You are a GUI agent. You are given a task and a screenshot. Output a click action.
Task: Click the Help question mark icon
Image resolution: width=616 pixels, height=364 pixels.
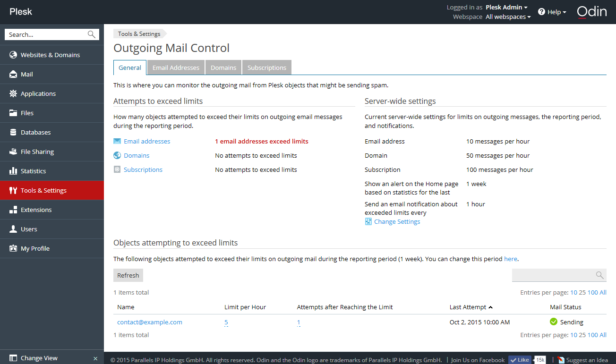(541, 12)
